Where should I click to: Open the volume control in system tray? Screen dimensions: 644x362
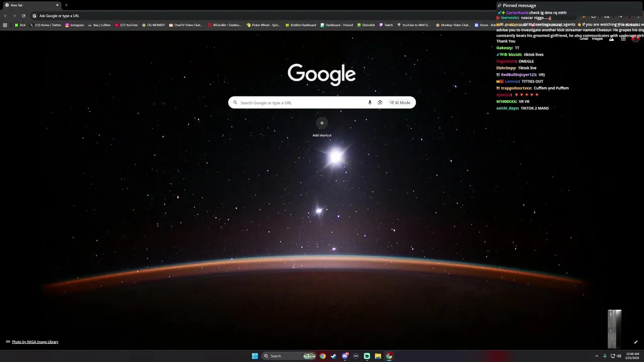tap(619, 356)
